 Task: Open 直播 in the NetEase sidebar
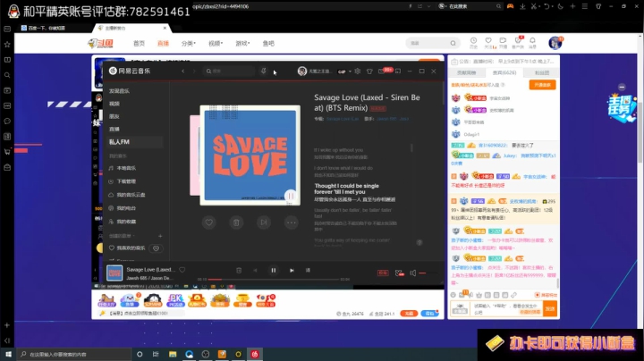(x=114, y=129)
